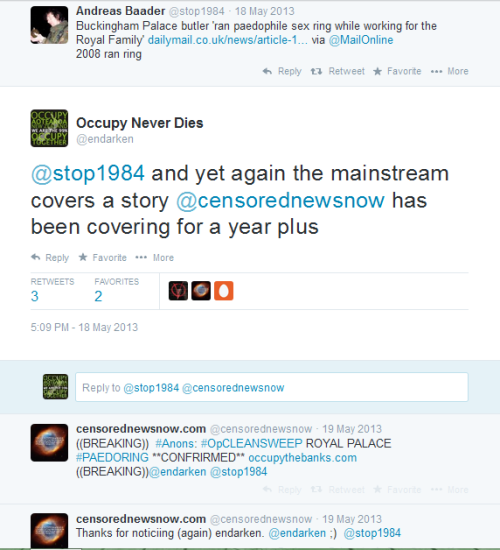Image resolution: width=500 pixels, height=550 pixels.
Task: Open More options on Andreas Baader's tweet
Action: [449, 71]
